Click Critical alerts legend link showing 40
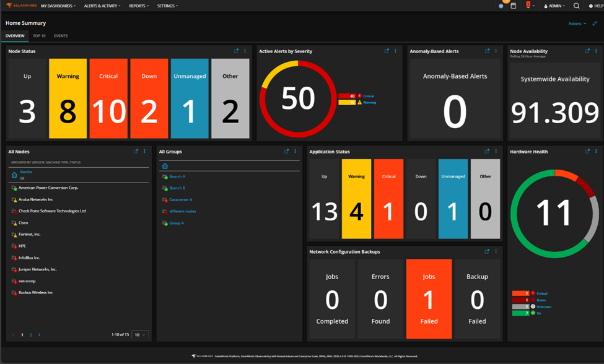604x364 pixels. pos(368,96)
